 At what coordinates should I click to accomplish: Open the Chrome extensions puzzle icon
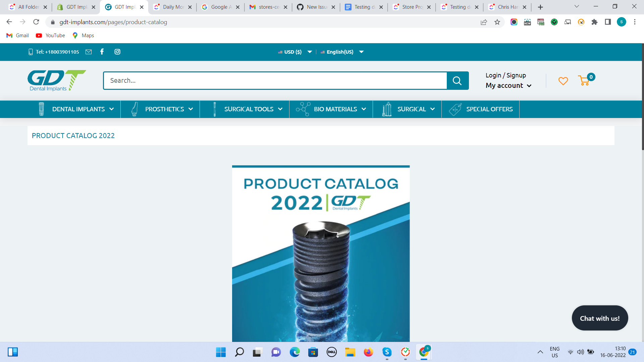click(x=594, y=22)
